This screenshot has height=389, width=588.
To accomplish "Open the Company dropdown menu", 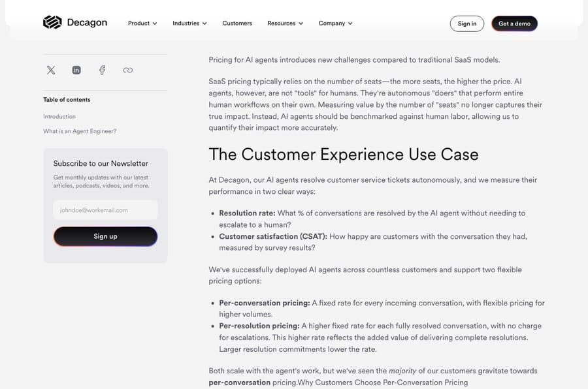I will coord(336,23).
